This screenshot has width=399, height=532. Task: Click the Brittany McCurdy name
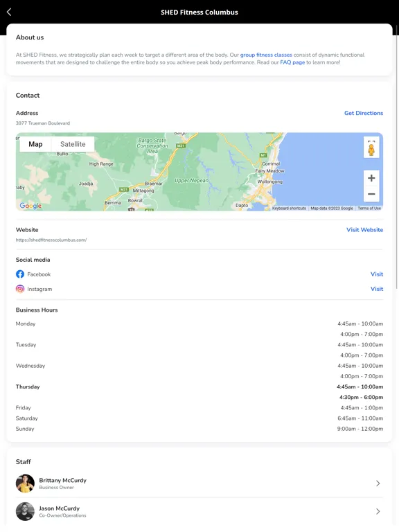[x=63, y=481]
